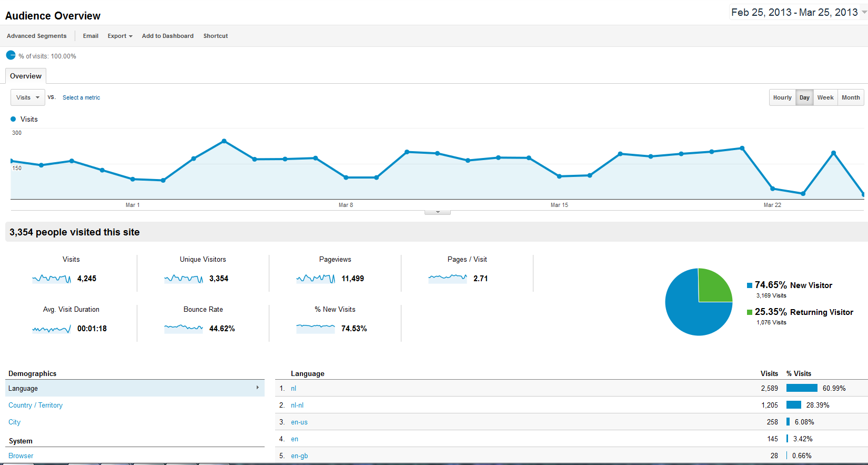Viewport: 868px width, 465px height.
Task: Click the New Visitor blue legend square
Action: pyautogui.click(x=750, y=285)
